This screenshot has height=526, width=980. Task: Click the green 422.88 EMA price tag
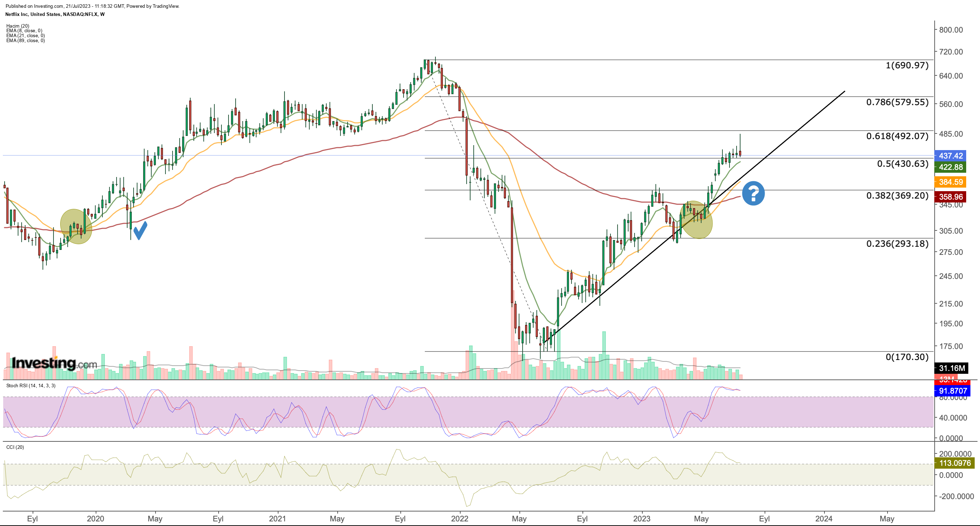tap(950, 167)
